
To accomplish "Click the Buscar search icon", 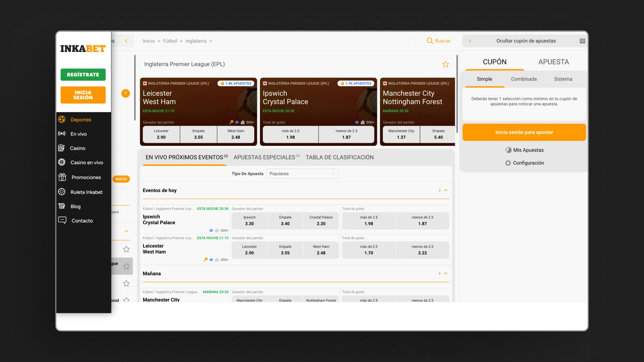I will (430, 41).
